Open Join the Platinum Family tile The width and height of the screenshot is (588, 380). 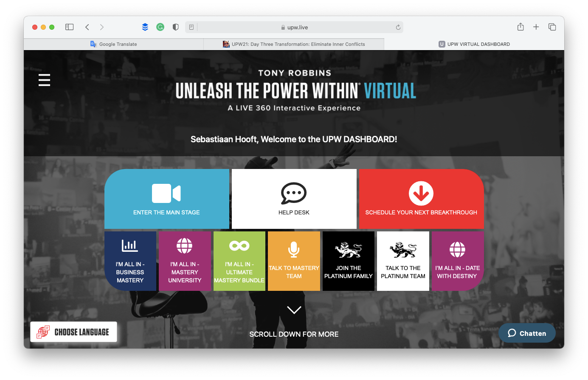349,261
